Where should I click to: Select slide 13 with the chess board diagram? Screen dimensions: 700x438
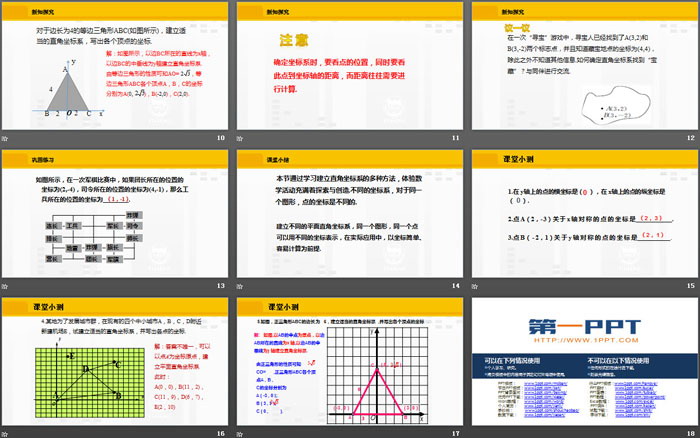[115, 214]
